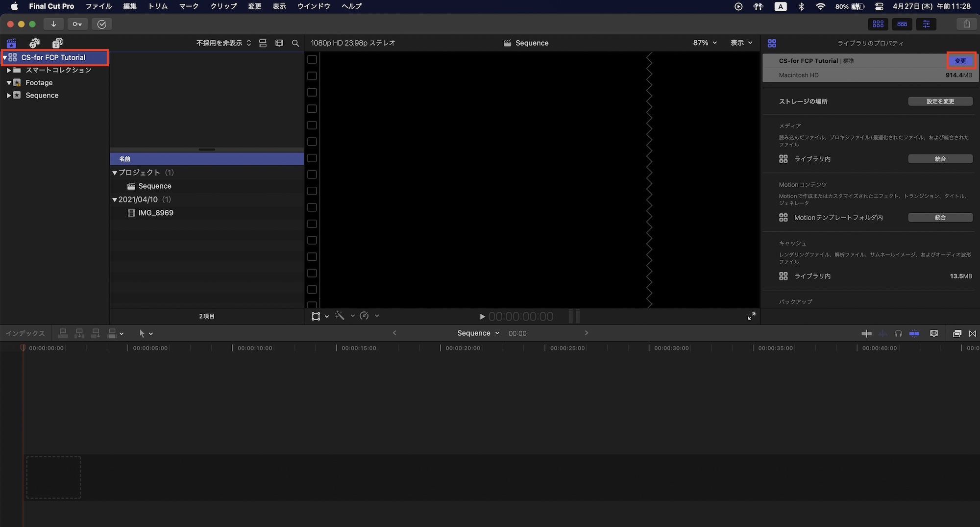
Task: Select the IMG_8969 clip in browser
Action: [x=155, y=213]
